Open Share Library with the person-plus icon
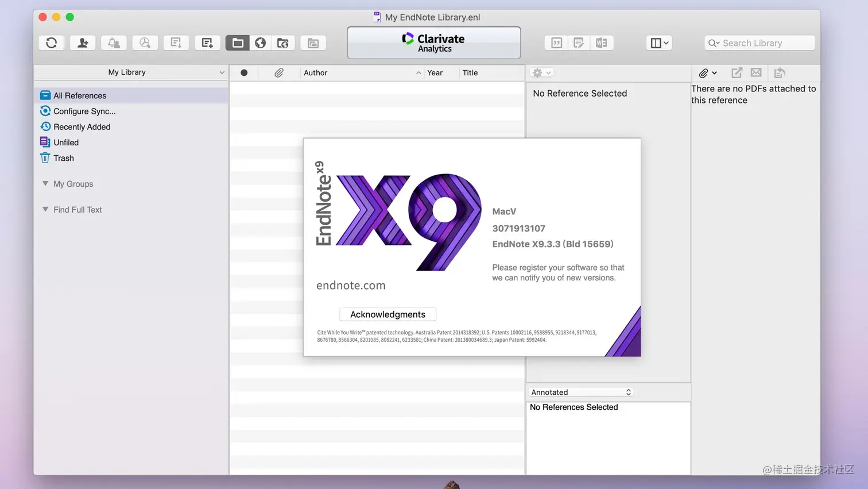868x489 pixels. [x=83, y=43]
